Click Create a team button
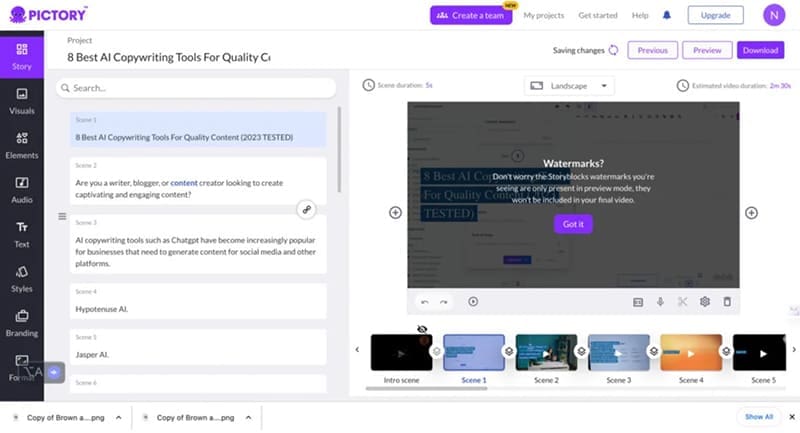The image size is (800, 433). tap(470, 15)
